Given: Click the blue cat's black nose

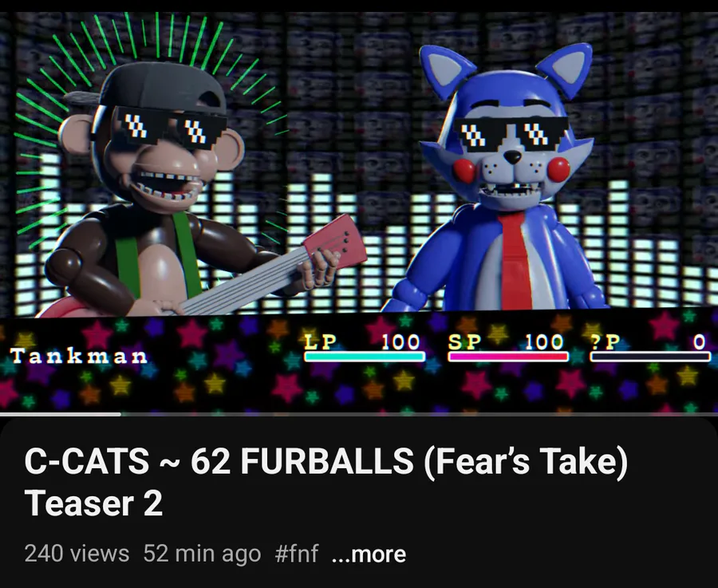Looking at the screenshot, I should [x=512, y=157].
